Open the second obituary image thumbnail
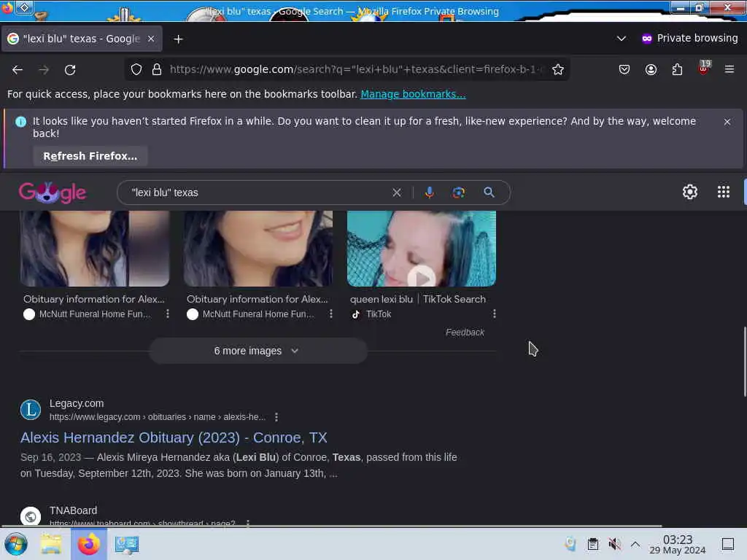 pyautogui.click(x=258, y=249)
